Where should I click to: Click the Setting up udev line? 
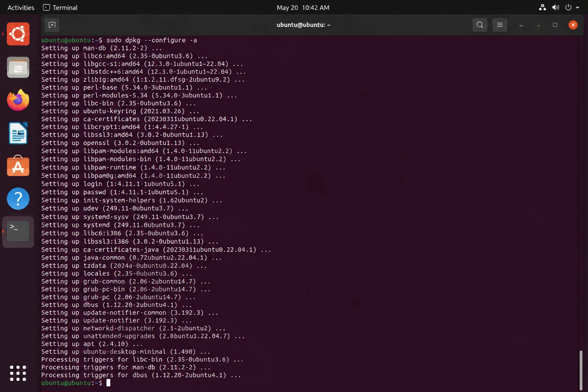(x=115, y=208)
